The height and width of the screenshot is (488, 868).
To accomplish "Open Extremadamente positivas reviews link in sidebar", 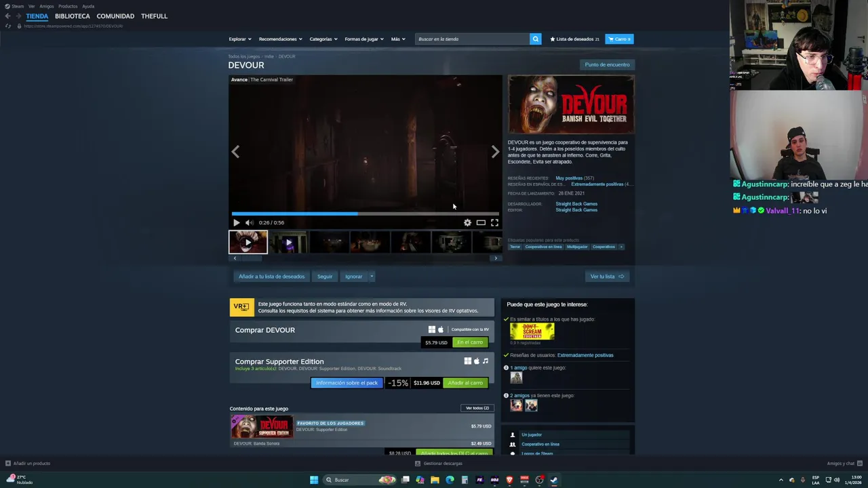I will point(585,355).
